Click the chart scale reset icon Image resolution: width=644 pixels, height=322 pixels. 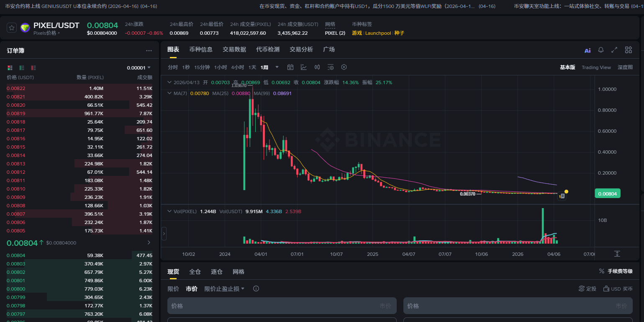tap(617, 254)
